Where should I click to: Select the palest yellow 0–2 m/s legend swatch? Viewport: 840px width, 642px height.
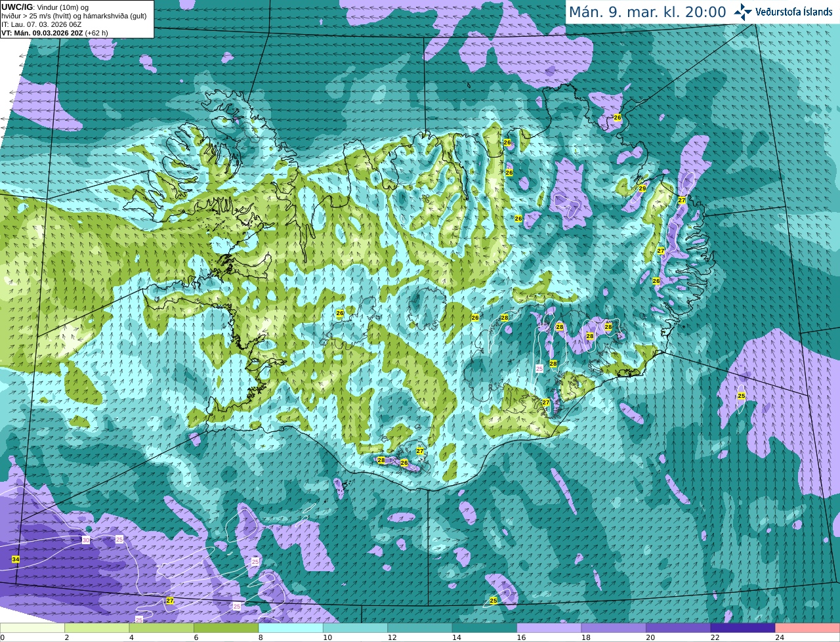click(x=32, y=628)
